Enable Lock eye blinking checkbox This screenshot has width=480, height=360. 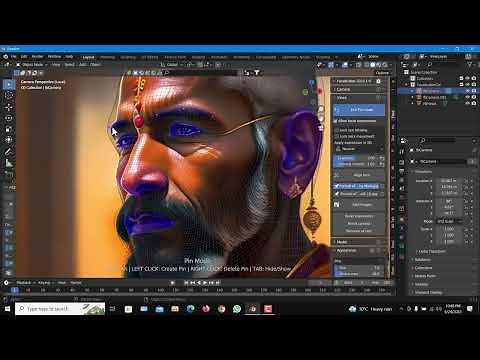click(x=336, y=130)
